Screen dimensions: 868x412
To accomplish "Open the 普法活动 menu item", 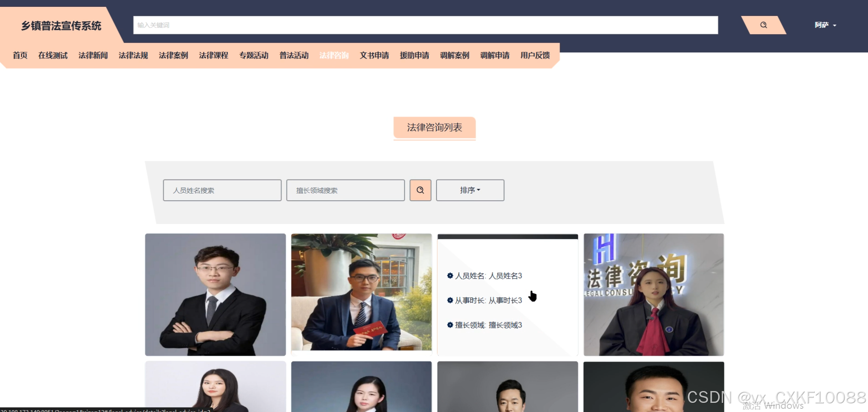I will [x=294, y=56].
